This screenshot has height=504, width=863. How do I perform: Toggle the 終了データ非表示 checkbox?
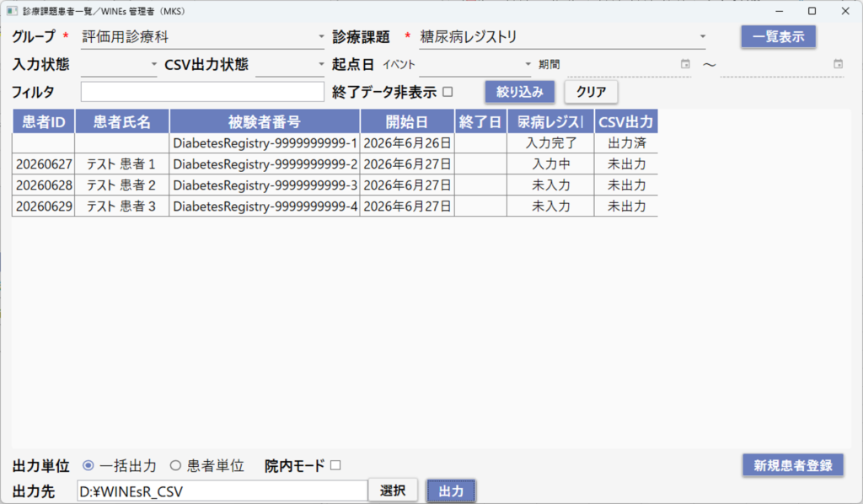[448, 92]
